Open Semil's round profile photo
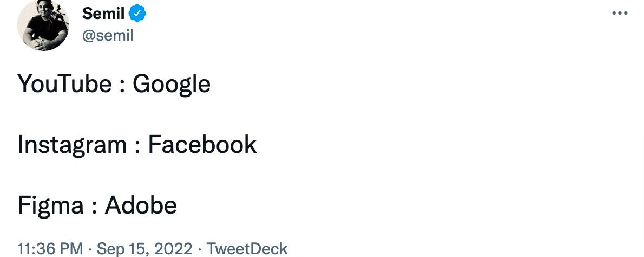The width and height of the screenshot is (644, 257). (x=43, y=25)
